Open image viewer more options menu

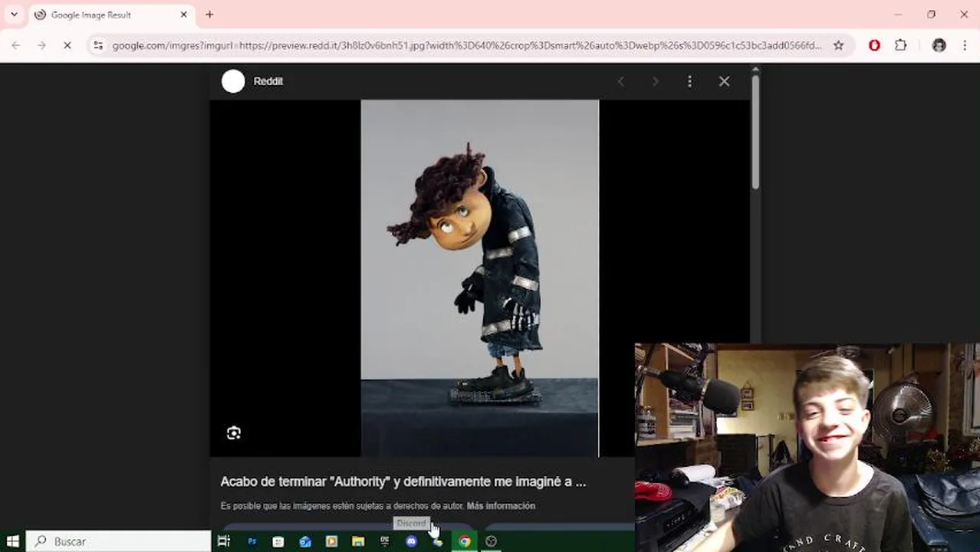click(689, 81)
